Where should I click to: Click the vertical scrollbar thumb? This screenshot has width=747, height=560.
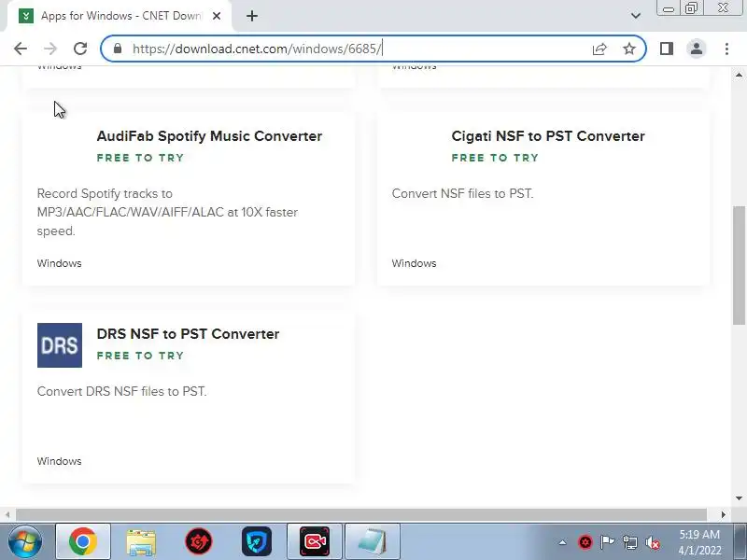[739, 265]
